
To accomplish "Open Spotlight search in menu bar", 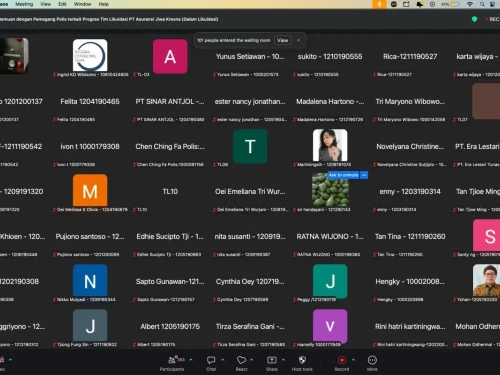I will click(482, 4).
